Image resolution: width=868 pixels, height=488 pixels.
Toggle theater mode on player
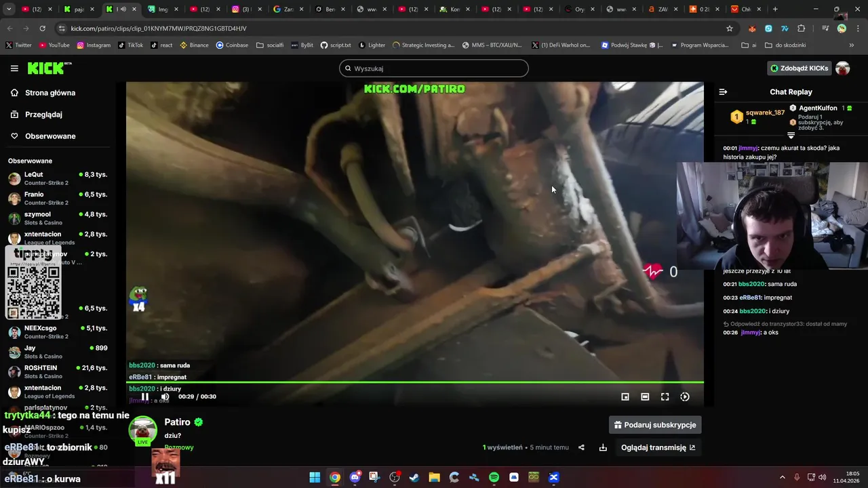pos(645,396)
